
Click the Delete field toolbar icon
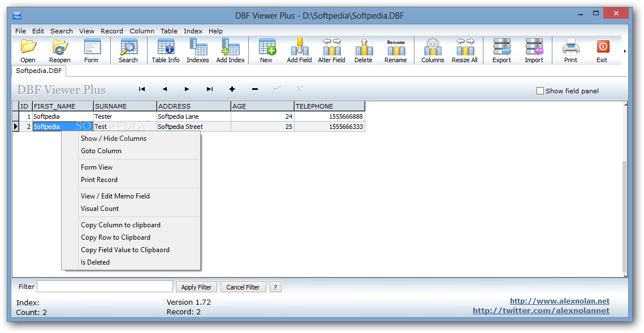click(x=364, y=50)
